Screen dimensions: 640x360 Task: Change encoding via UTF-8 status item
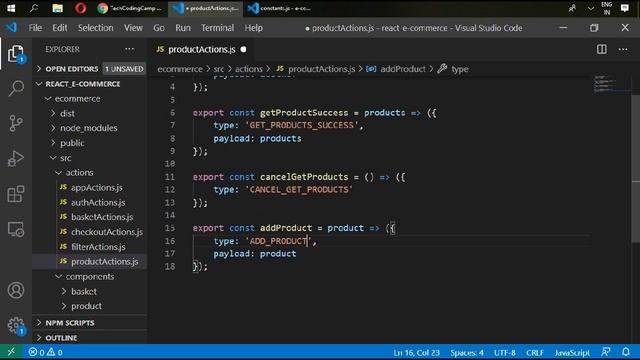point(504,352)
